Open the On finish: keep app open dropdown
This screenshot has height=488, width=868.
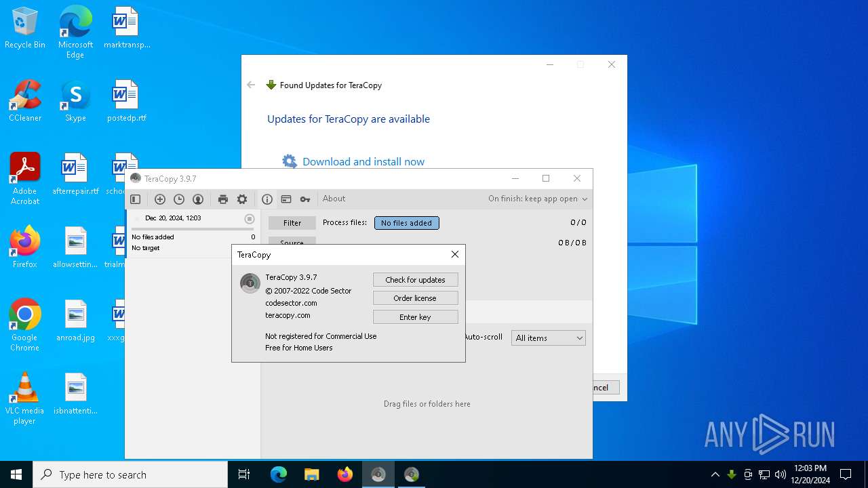[x=538, y=199]
